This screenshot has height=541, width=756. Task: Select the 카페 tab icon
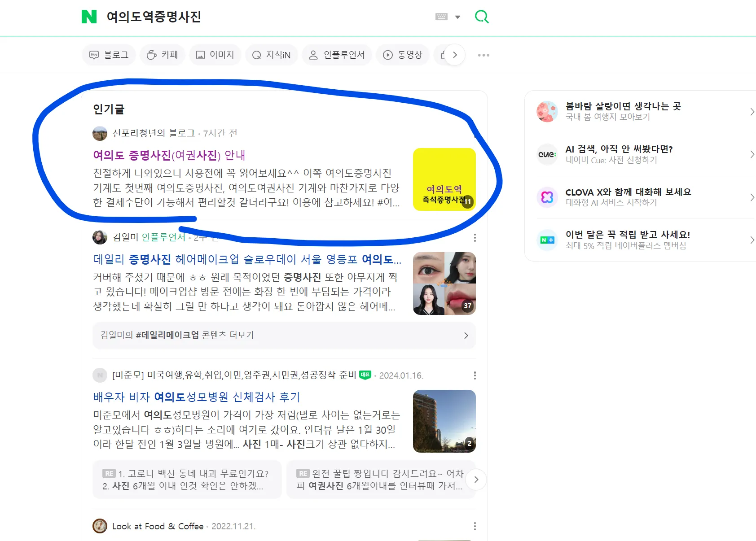pyautogui.click(x=151, y=54)
